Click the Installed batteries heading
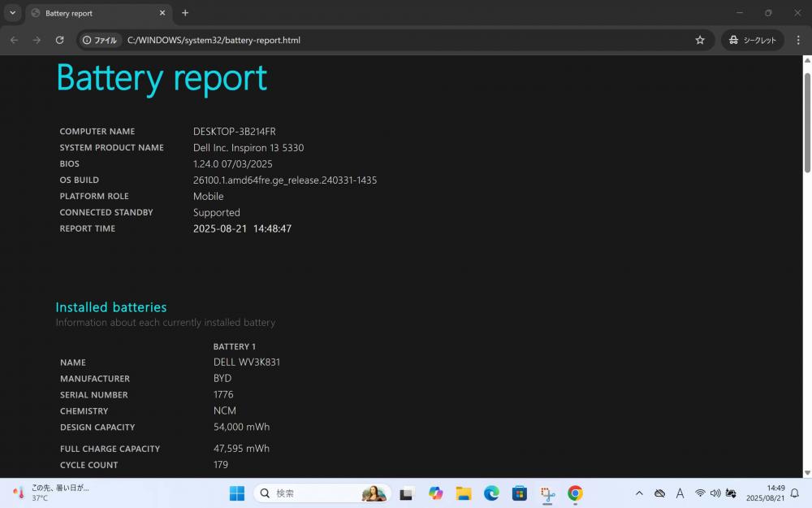 click(x=110, y=307)
